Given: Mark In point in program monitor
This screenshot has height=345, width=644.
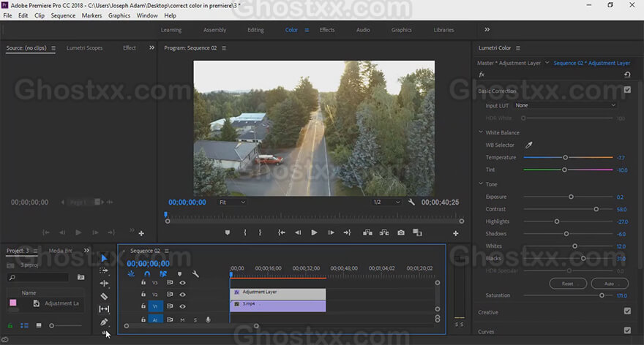Looking at the screenshot, I should 244,232.
